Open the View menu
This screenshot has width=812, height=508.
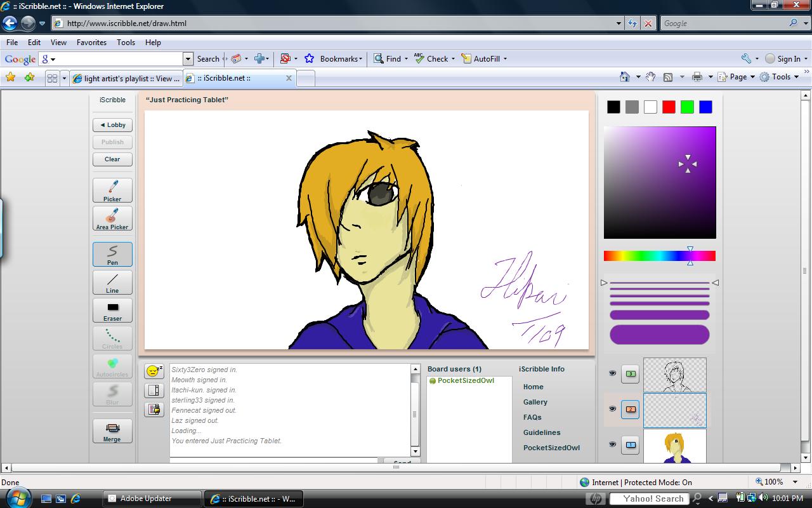(x=58, y=43)
